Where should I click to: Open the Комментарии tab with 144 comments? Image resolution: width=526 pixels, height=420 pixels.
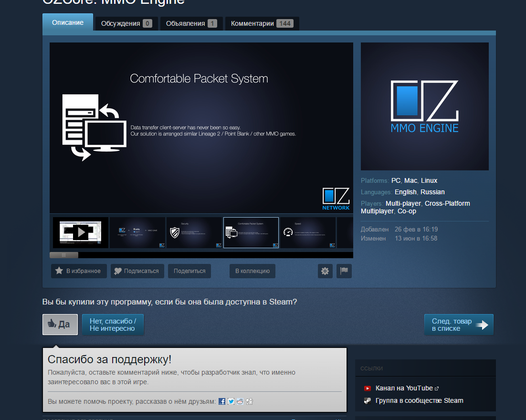pos(262,23)
